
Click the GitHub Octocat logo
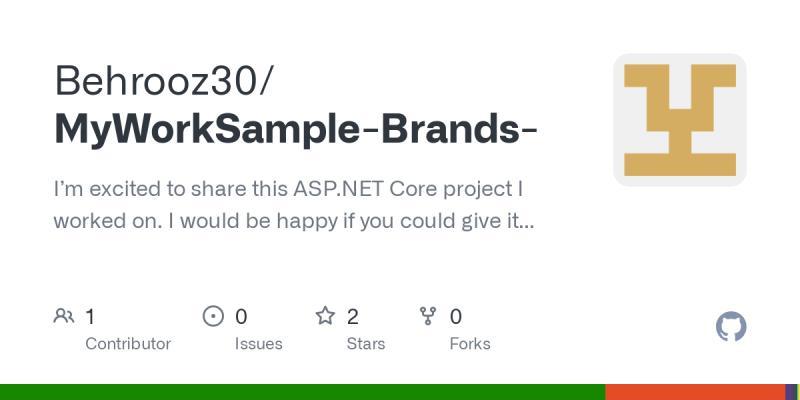(731, 327)
